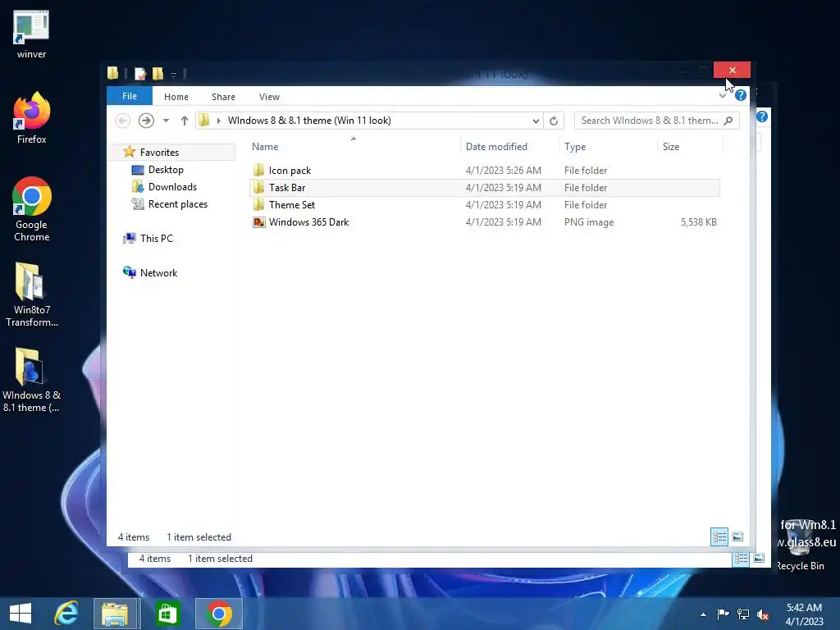
Task: Click Chrome taskbar button
Action: [x=218, y=614]
